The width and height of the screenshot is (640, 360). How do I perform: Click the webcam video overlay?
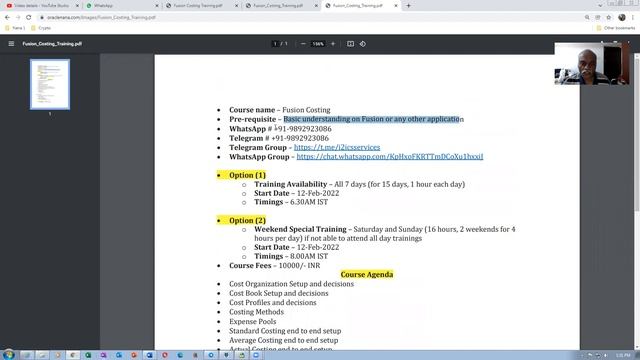click(x=591, y=64)
